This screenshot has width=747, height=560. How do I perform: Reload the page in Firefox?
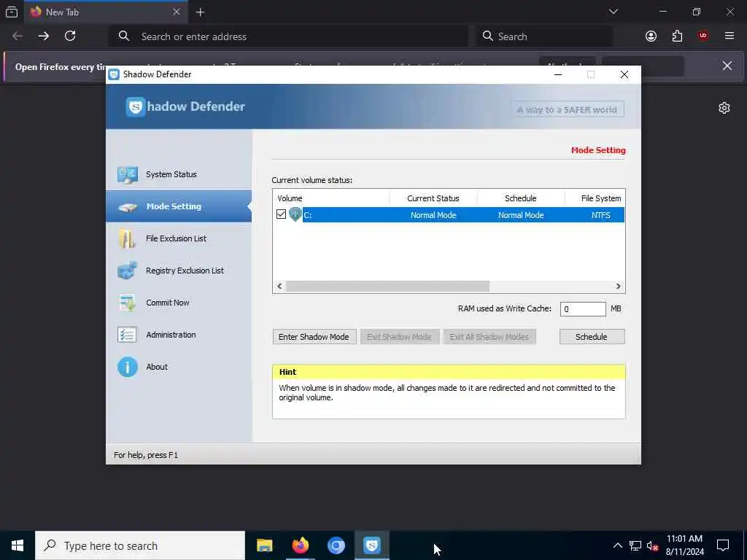pyautogui.click(x=70, y=36)
